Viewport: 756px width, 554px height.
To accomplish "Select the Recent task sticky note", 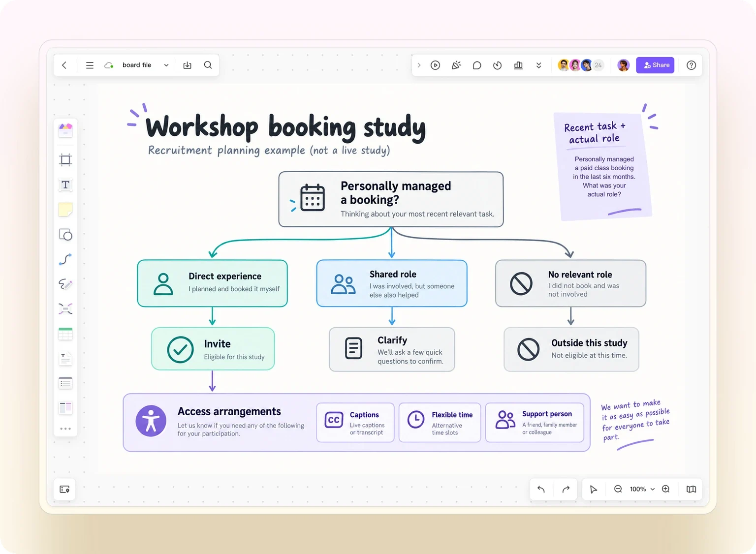I will coord(603,167).
